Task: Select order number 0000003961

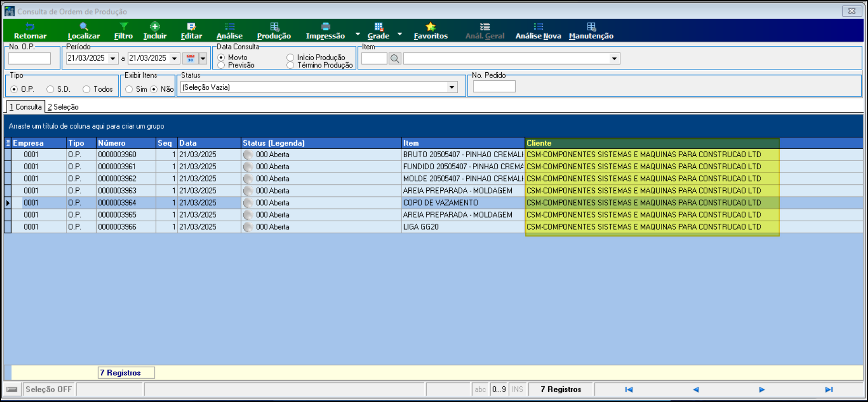Action: click(117, 167)
